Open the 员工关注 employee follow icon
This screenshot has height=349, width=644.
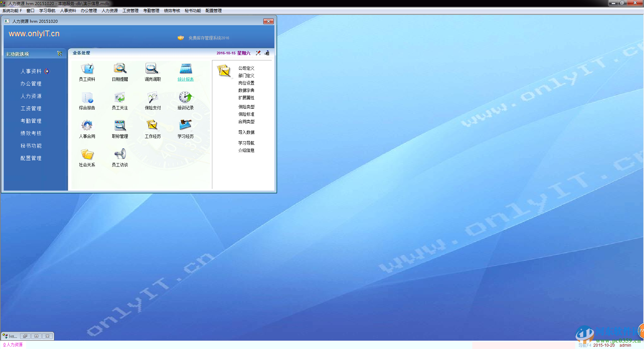pos(120,98)
